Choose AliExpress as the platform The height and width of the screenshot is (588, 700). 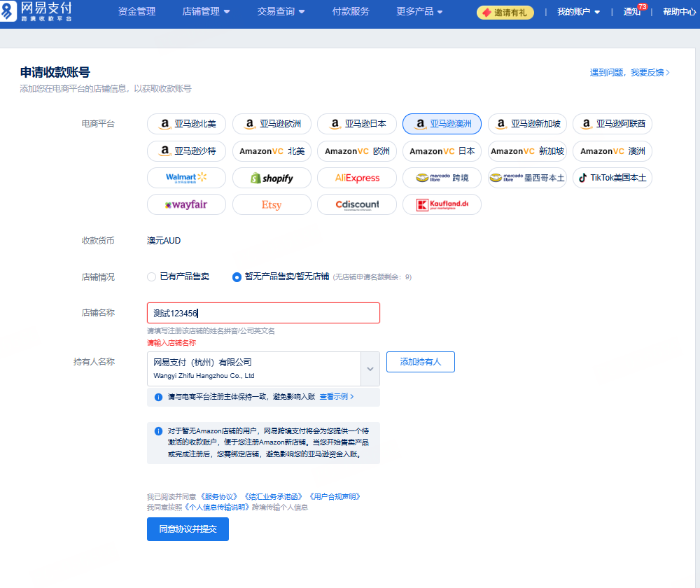pyautogui.click(x=356, y=178)
